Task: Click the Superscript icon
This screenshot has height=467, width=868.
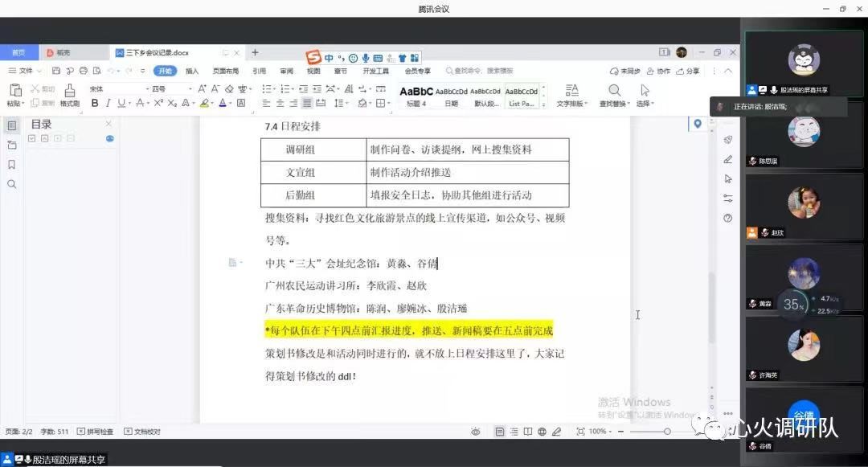Action: (159, 103)
